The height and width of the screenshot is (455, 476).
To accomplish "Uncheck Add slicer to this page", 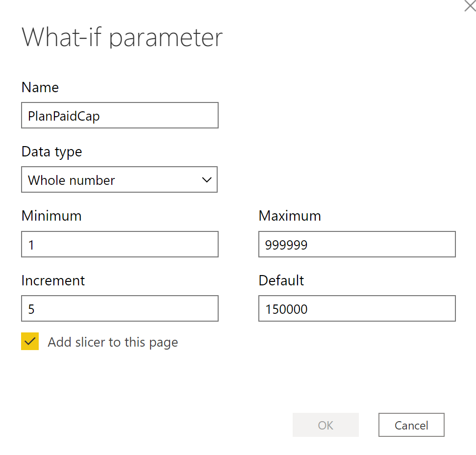I will coord(30,341).
